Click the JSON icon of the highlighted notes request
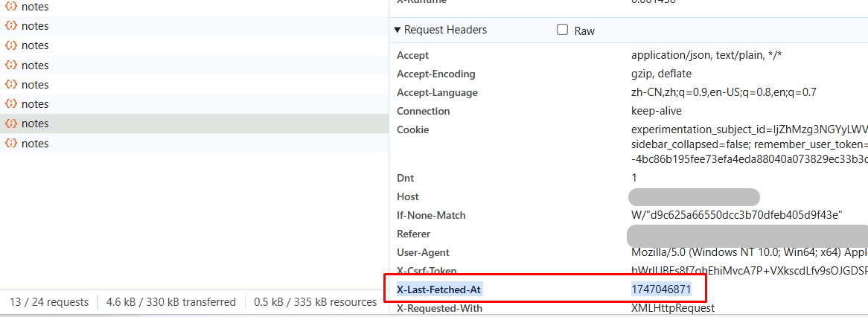Viewport: 868px width, 317px height. point(11,124)
